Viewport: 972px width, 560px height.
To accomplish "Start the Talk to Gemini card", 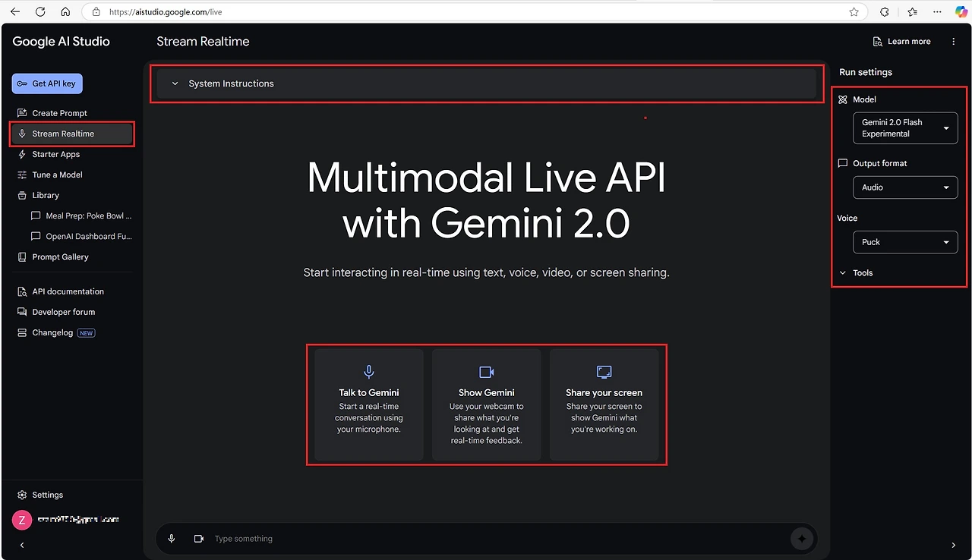I will pyautogui.click(x=369, y=404).
